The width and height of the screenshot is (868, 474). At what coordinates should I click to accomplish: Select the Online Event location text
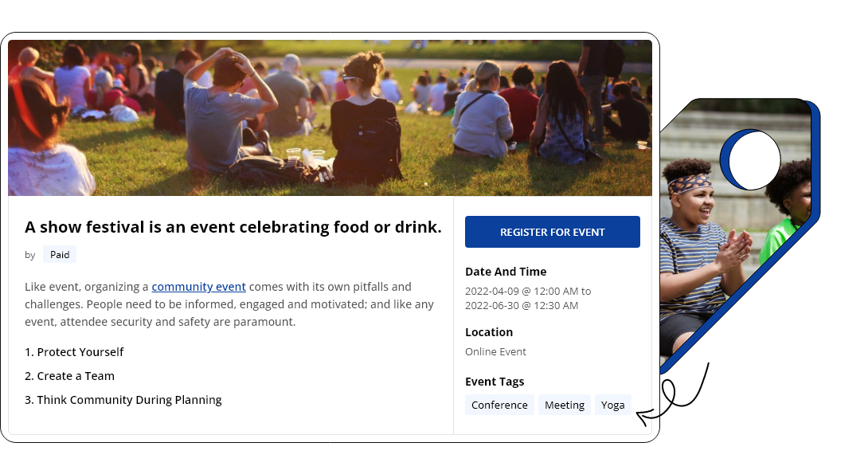point(495,351)
